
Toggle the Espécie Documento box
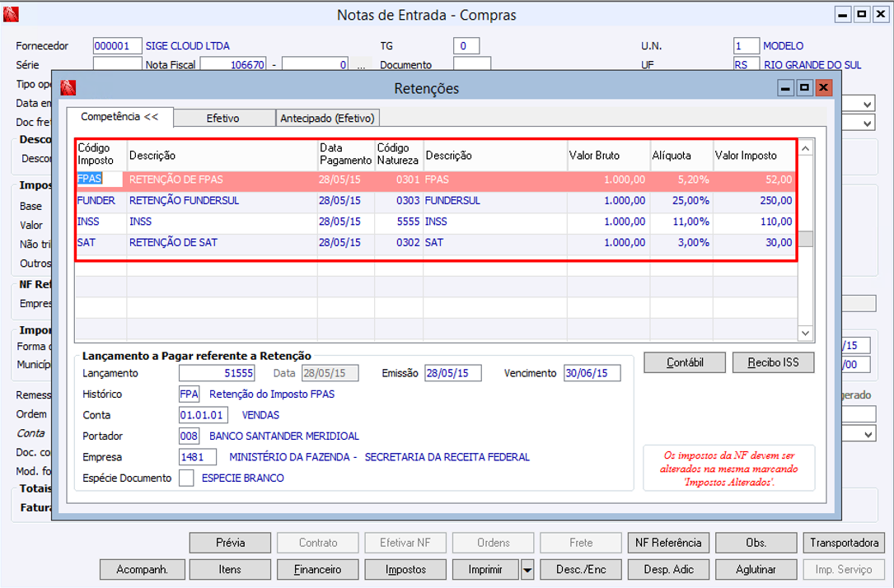coord(186,478)
